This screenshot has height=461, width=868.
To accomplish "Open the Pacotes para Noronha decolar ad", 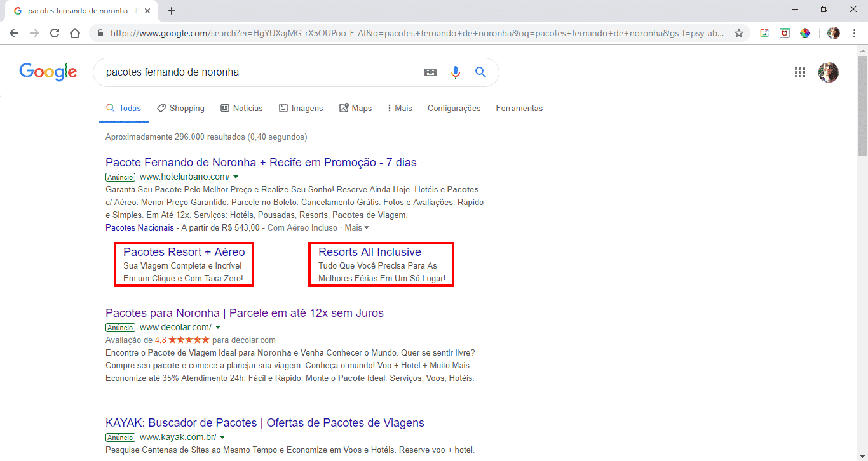I will tap(245, 313).
